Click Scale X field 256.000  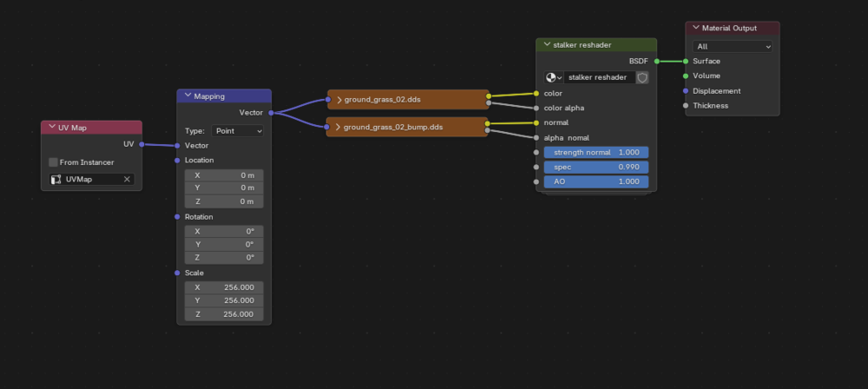click(224, 287)
